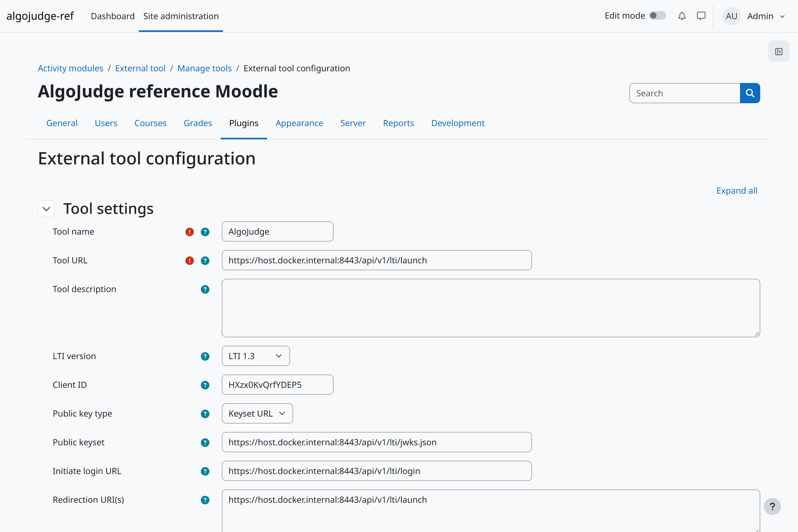Click the Redirection URI(s) text area
The image size is (798, 532).
tap(491, 511)
